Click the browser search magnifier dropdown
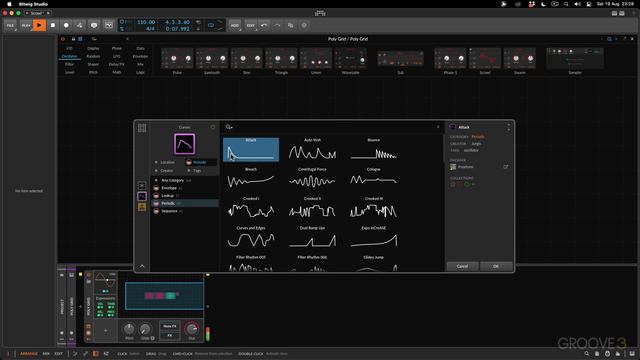Image resolution: width=640 pixels, height=360 pixels. 229,127
